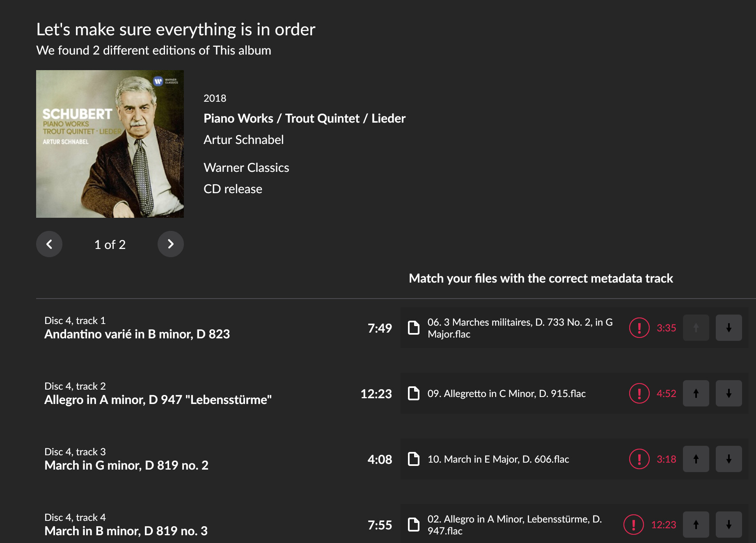Move the March in E Major file up
Screen dimensions: 756x543
tap(696, 459)
